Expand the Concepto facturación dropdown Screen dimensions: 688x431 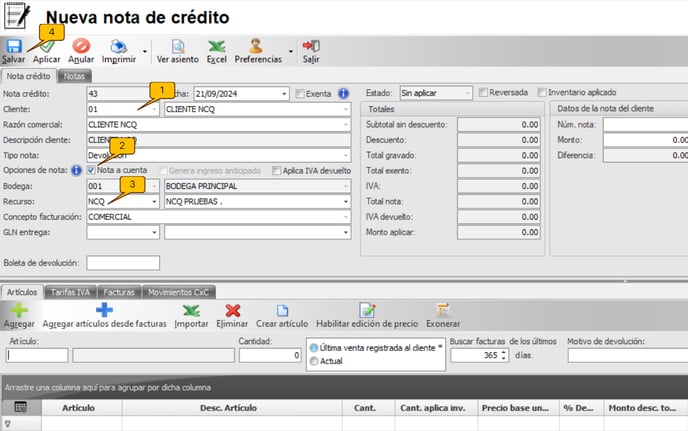[x=346, y=217]
